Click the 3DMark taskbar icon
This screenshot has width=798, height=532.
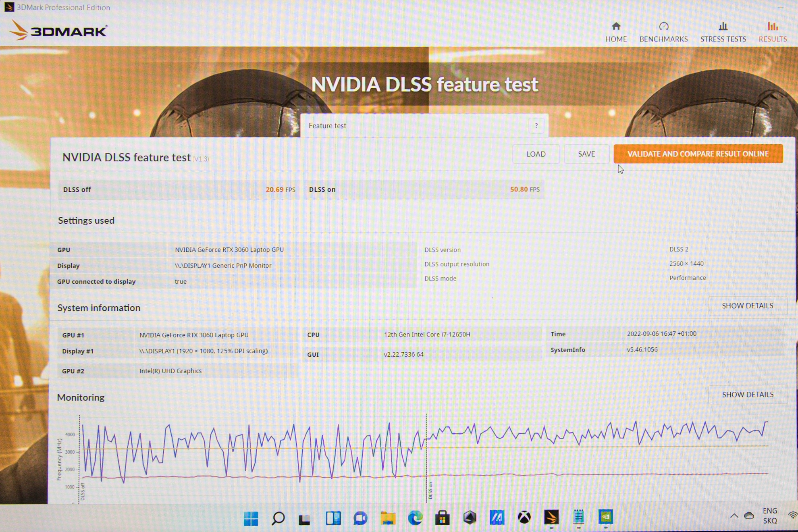click(x=551, y=517)
